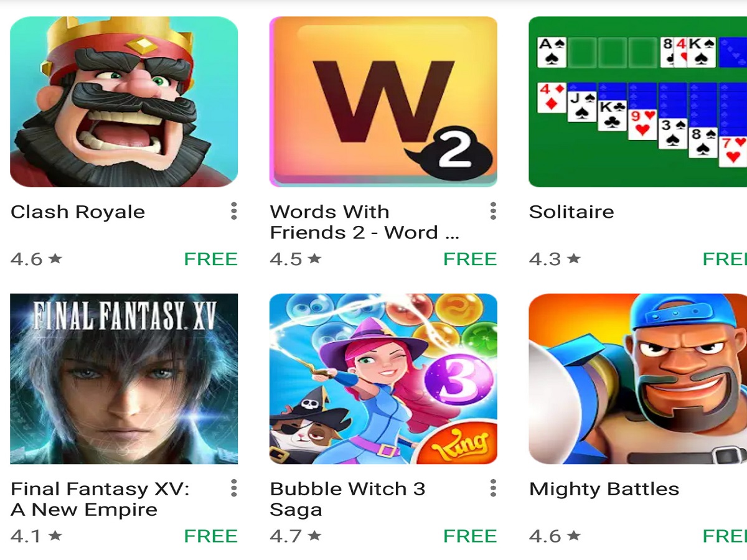Screen dimensions: 747x560
Task: Click the 4.7 star rating of Bubble Witch
Action: (x=296, y=536)
